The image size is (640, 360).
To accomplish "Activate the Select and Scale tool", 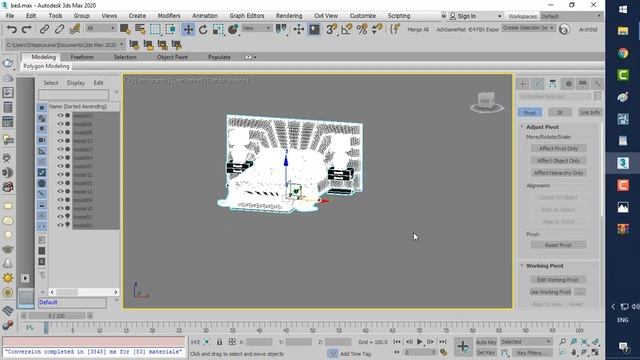I will [218, 29].
